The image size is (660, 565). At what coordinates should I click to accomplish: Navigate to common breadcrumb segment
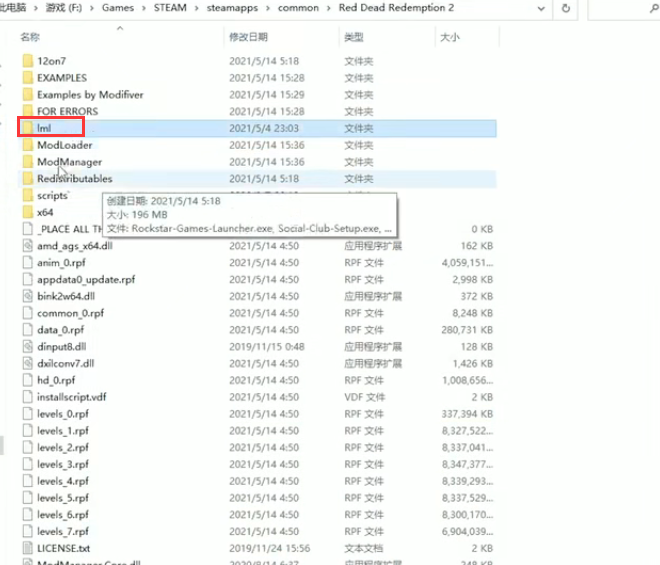tap(298, 8)
